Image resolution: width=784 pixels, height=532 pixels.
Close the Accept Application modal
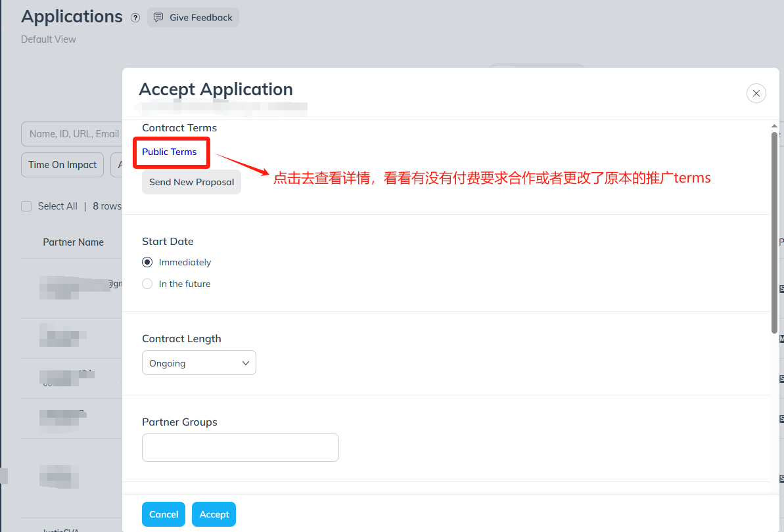756,93
